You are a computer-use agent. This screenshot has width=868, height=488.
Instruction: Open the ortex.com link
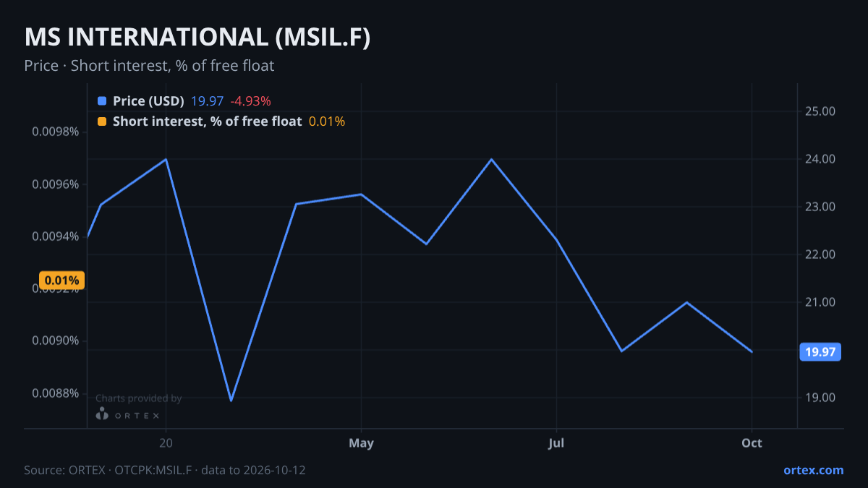[x=813, y=470]
